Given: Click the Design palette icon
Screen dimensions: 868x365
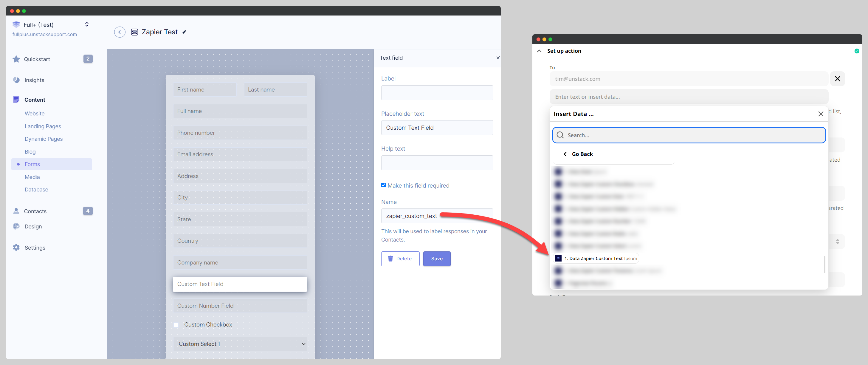Looking at the screenshot, I should point(16,226).
